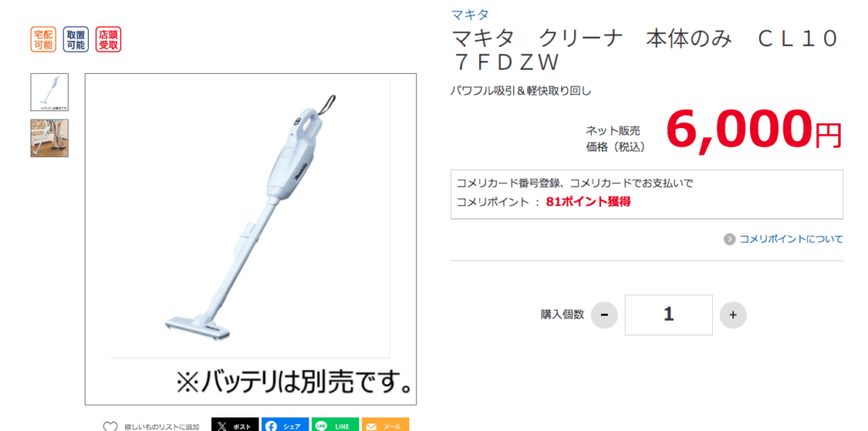Screen dimensions: 868x431
Task: Add item to wishlist via heart icon
Action: [111, 426]
